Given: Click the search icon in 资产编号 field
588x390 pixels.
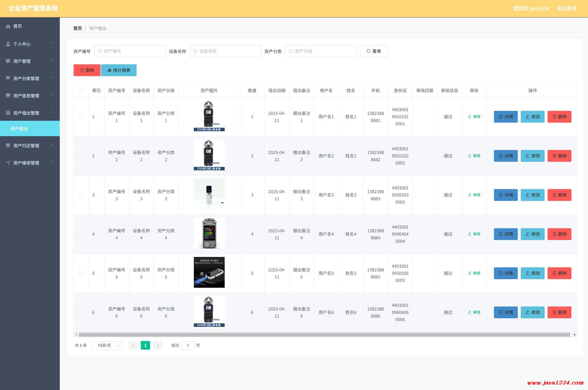Looking at the screenshot, I should pyautogui.click(x=100, y=51).
